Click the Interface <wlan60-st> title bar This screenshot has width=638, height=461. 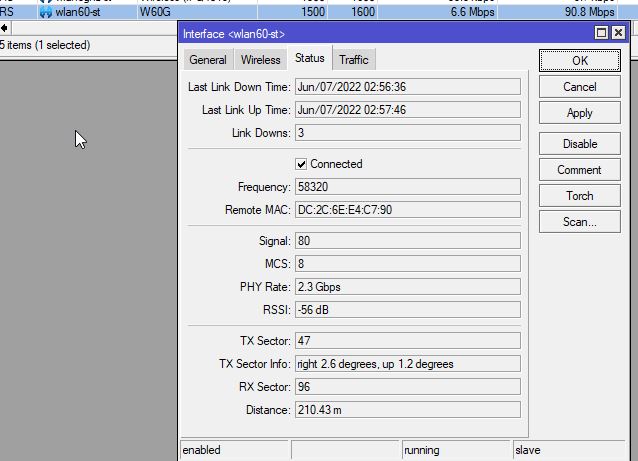click(x=387, y=33)
